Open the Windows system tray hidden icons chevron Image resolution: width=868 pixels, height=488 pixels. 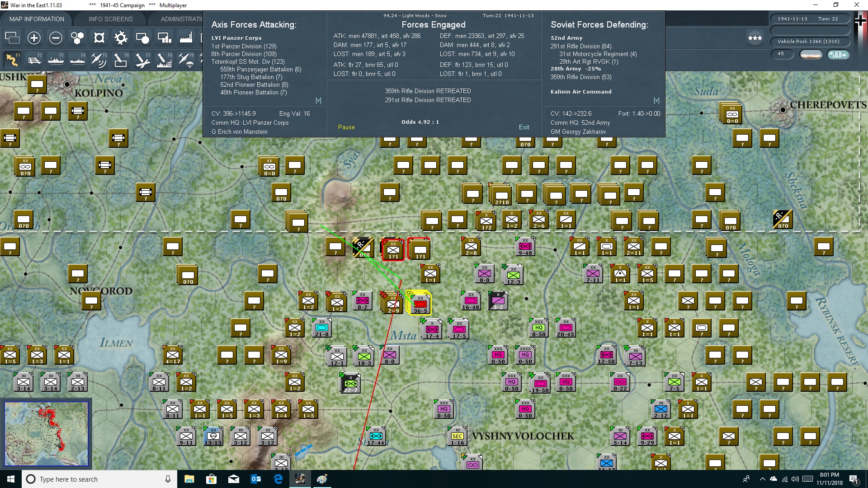pos(762,479)
